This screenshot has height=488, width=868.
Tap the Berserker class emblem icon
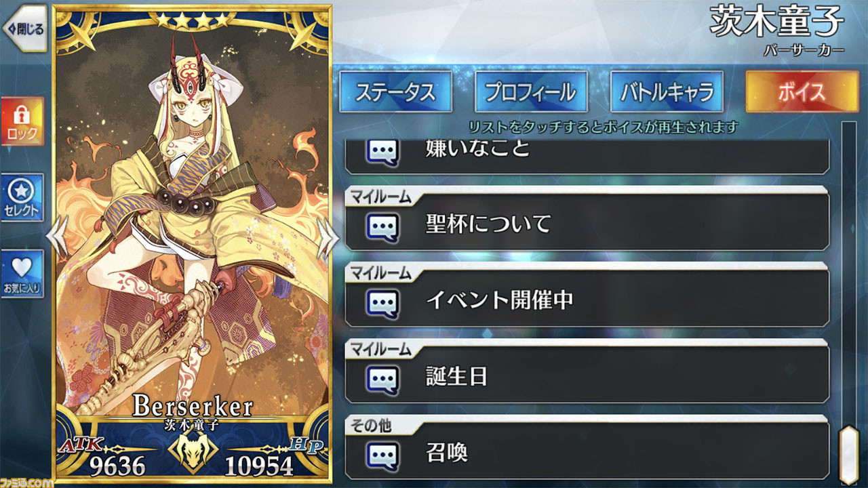(x=192, y=455)
